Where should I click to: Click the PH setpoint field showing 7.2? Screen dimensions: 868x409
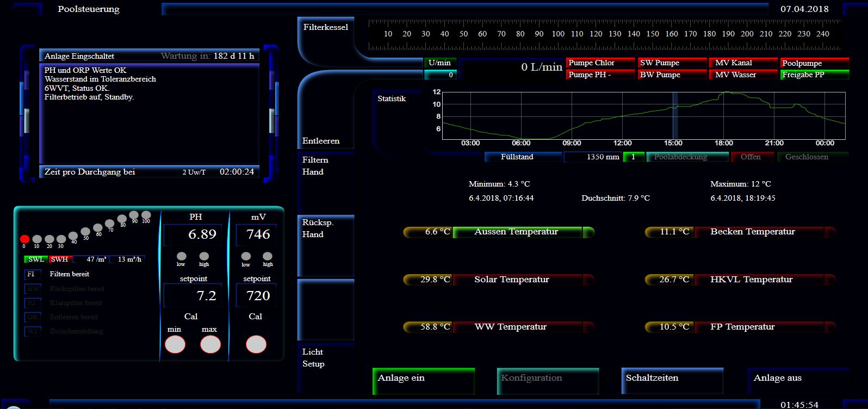click(x=193, y=296)
